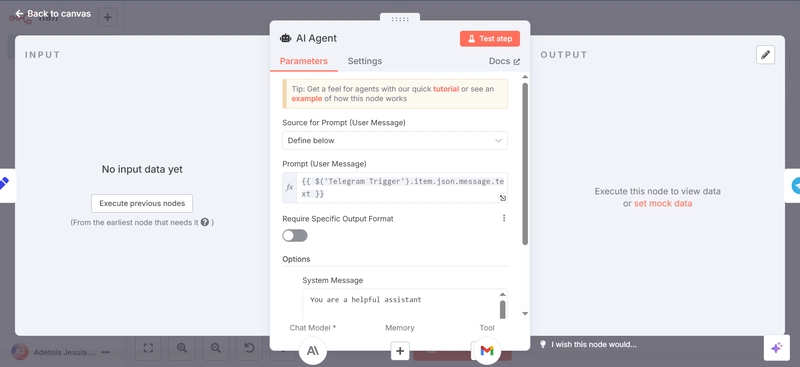
Task: Click the help question mark icon
Action: (205, 222)
